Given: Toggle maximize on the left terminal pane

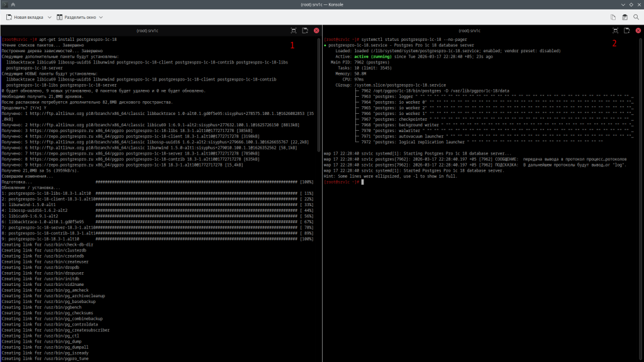Looking at the screenshot, I should click(294, 30).
